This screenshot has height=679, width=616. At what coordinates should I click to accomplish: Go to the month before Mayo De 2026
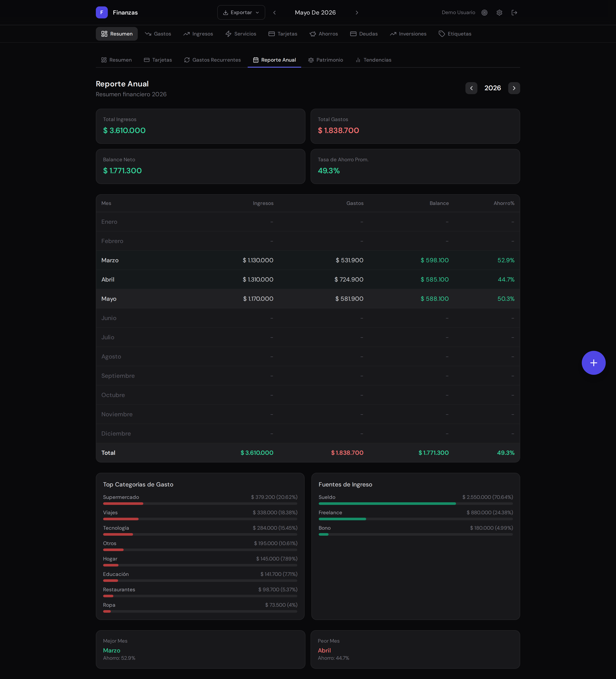pyautogui.click(x=274, y=12)
